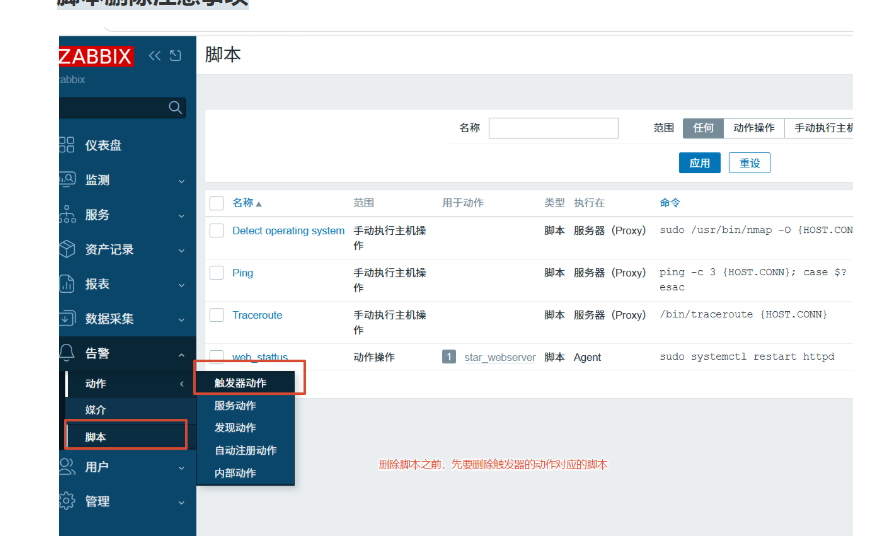Click the 资产记录 inventory cube icon
This screenshot has height=536, width=889.
coord(67,249)
